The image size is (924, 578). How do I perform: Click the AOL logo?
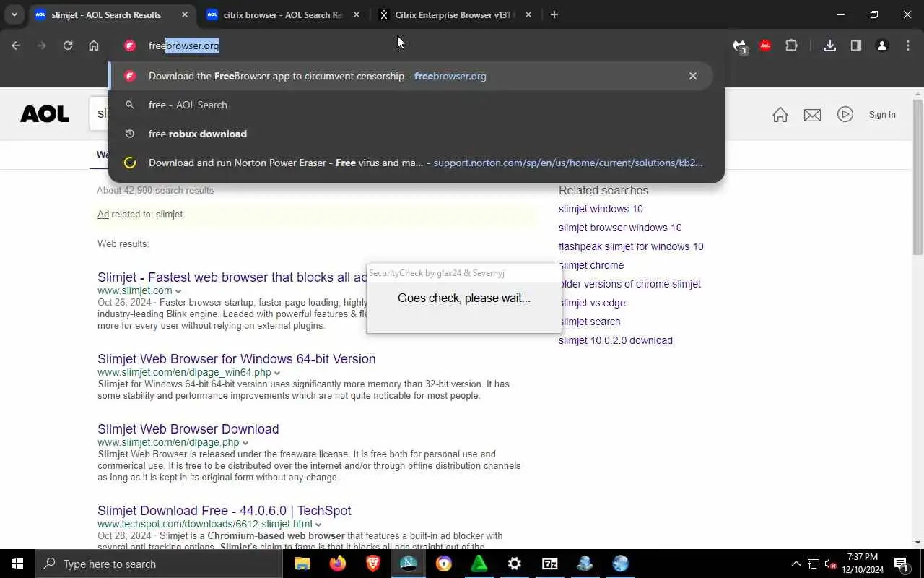coord(45,114)
